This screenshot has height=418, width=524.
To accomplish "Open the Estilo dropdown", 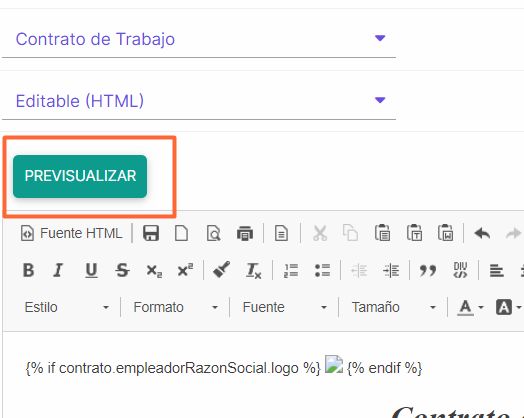I will (67, 307).
